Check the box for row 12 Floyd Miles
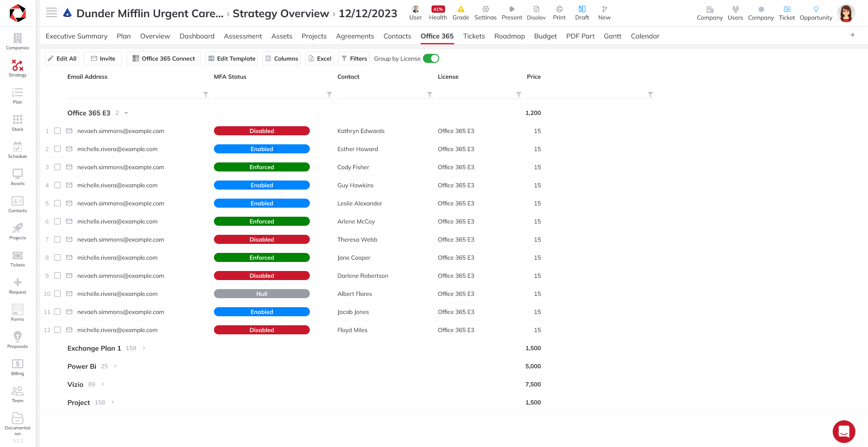The height and width of the screenshot is (447, 868). [x=57, y=330]
